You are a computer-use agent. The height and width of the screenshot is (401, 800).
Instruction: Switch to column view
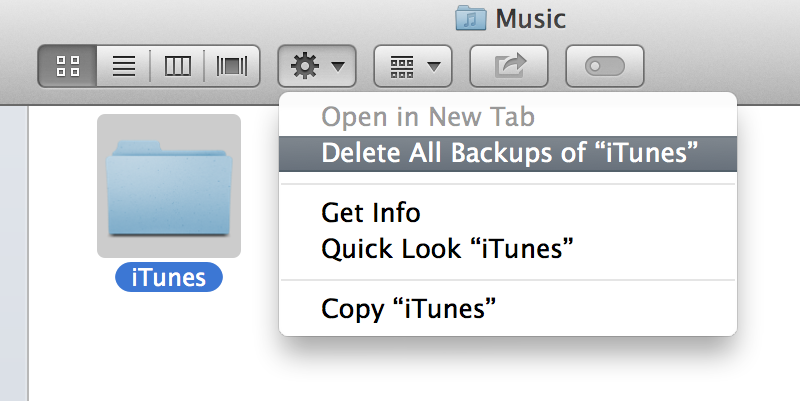(178, 66)
